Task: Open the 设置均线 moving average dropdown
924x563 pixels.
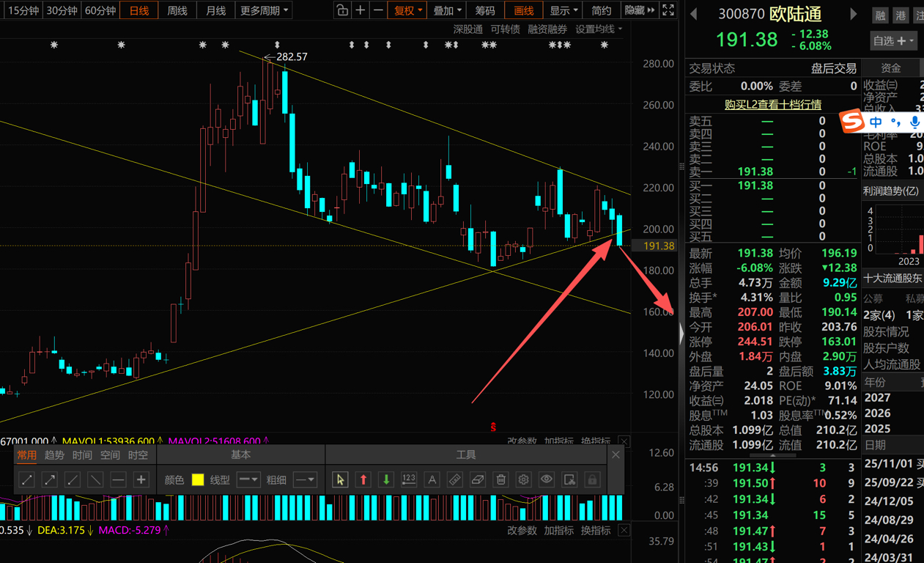Action: coord(599,29)
